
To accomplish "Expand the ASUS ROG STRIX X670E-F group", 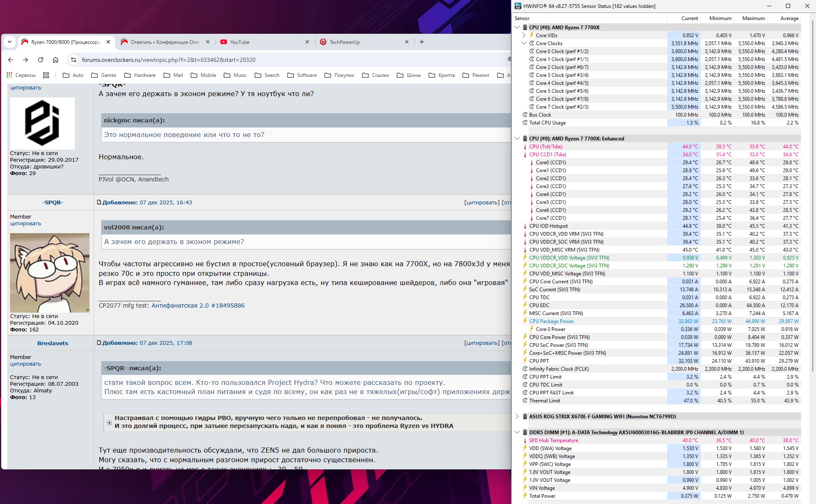I will (517, 416).
